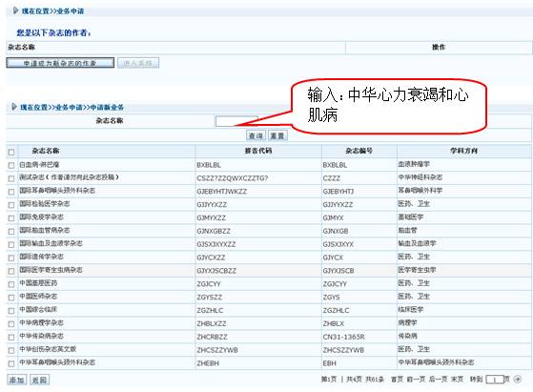Check the box for ZGYSZZ row
This screenshot has height=392, width=533.
(11, 298)
